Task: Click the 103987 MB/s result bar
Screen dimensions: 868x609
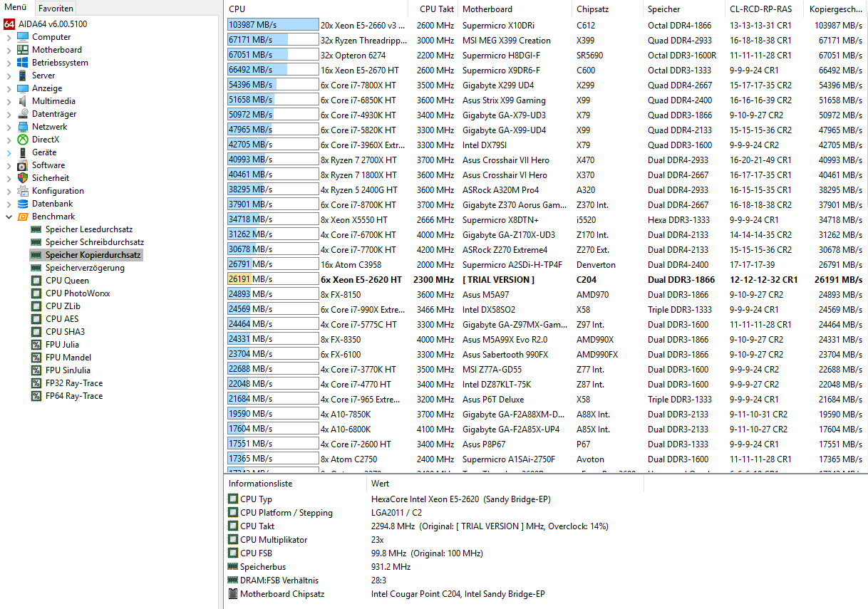Action: pos(273,25)
